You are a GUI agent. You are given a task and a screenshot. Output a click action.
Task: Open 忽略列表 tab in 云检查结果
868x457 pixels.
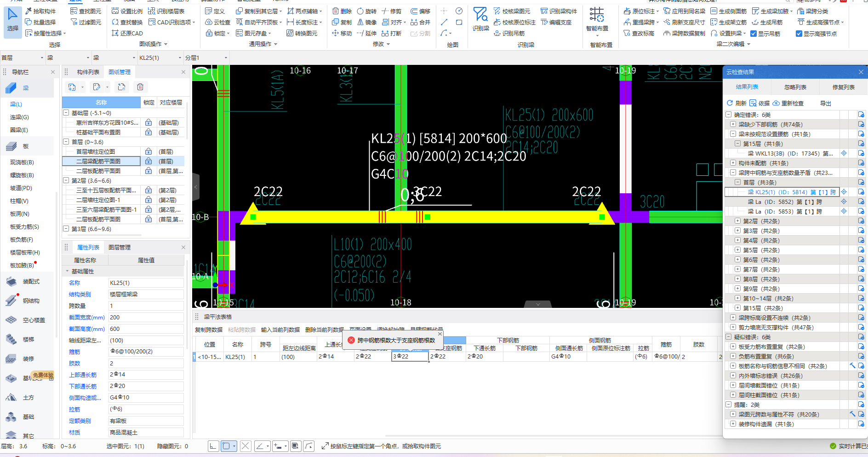coord(795,87)
